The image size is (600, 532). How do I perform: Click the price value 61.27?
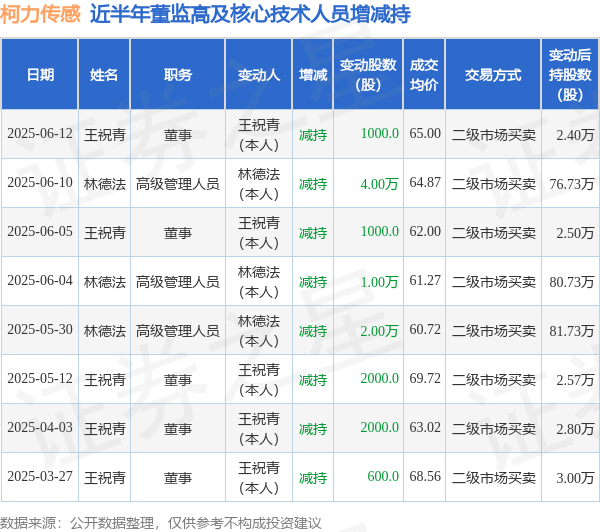click(425, 281)
